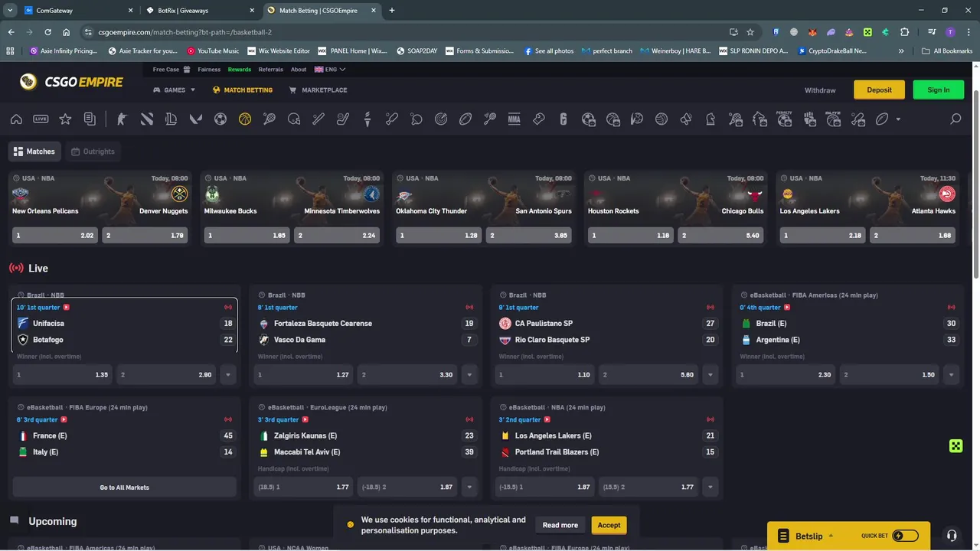Select the Rainbow Six sport icon
This screenshot has width=980, height=551.
pyautogui.click(x=563, y=119)
